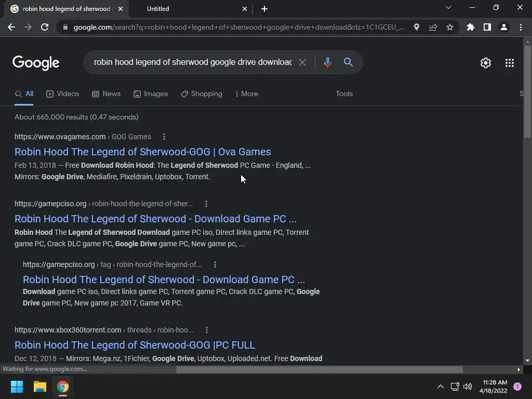
Task: Switch to the Untitled tab
Action: [191, 9]
